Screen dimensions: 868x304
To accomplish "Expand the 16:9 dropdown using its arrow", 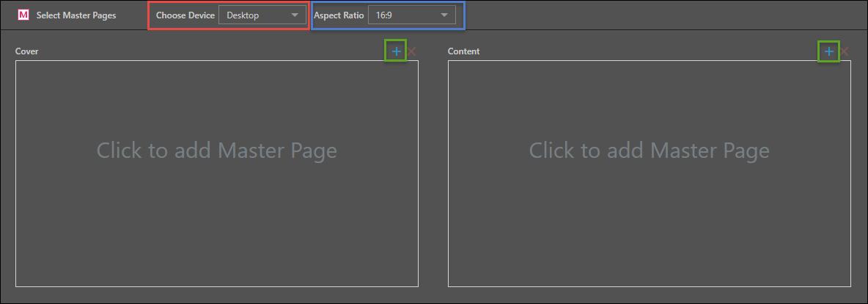I will [x=444, y=15].
